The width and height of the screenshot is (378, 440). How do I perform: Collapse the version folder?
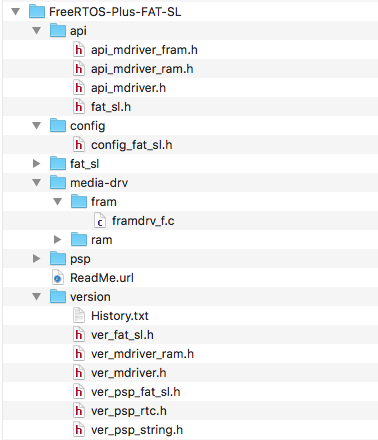coord(37,297)
